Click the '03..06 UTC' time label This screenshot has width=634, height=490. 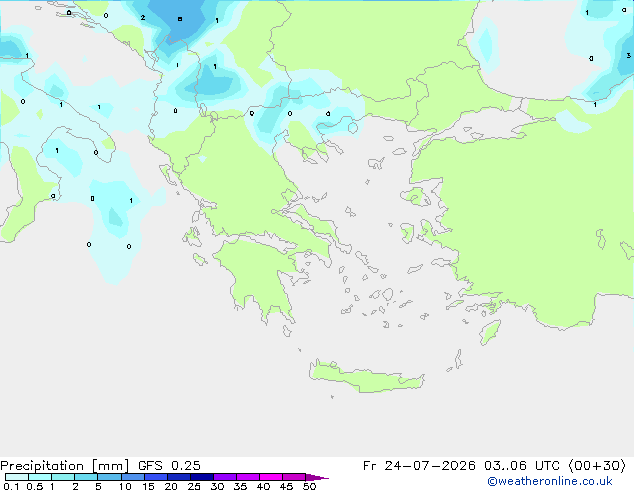point(522,466)
